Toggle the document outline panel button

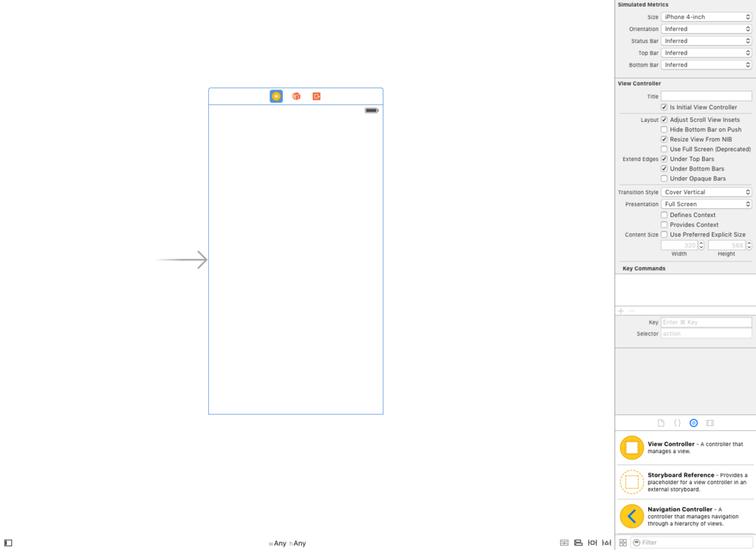click(x=8, y=543)
